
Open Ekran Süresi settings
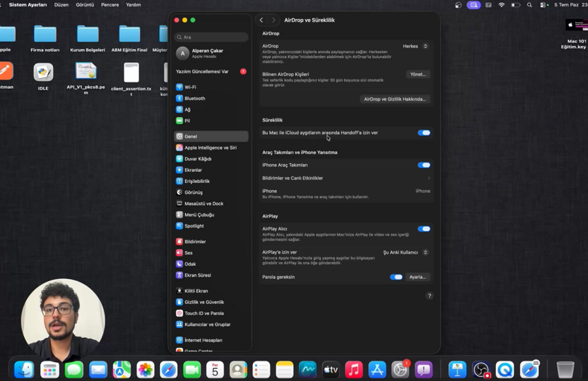pos(211,275)
